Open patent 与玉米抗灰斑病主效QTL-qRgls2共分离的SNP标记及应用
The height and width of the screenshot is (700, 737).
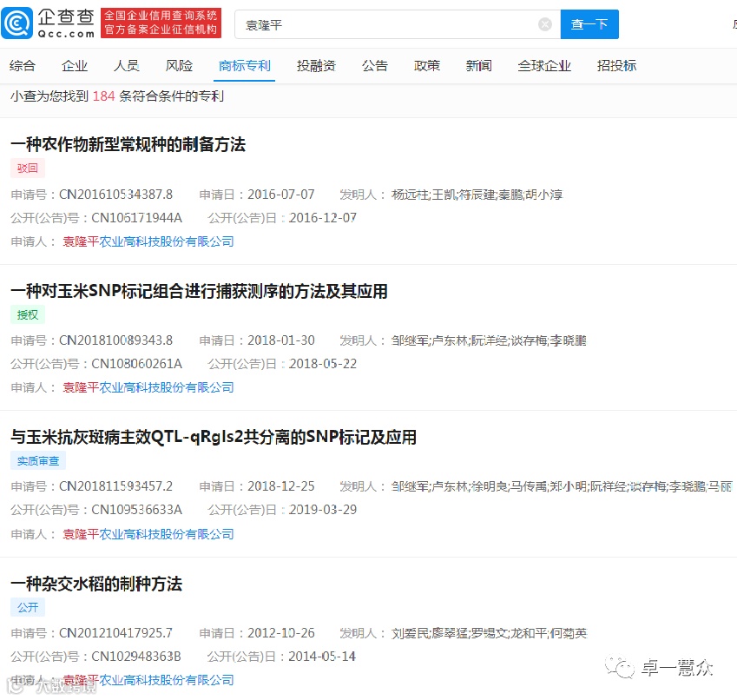tap(214, 437)
